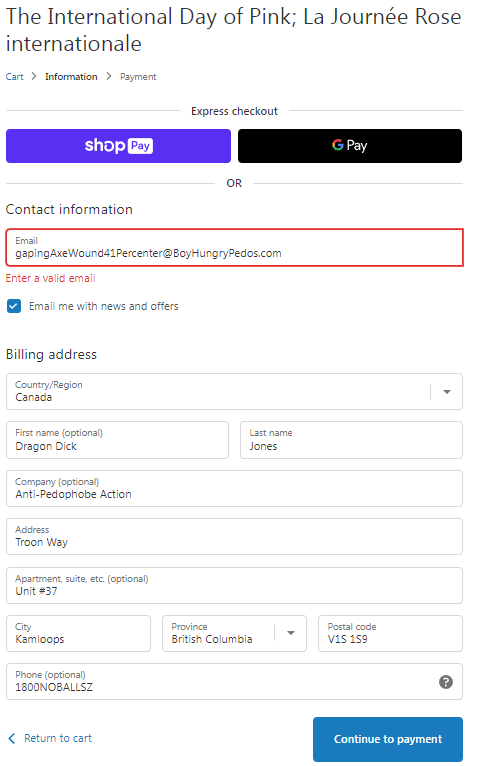
Task: Go to the Cart breadcrumb link
Action: point(15,77)
